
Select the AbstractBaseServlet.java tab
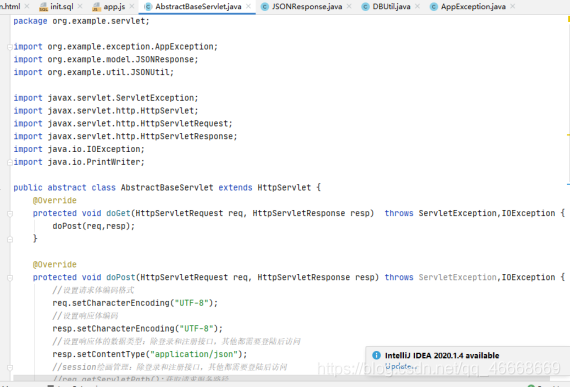[198, 6]
